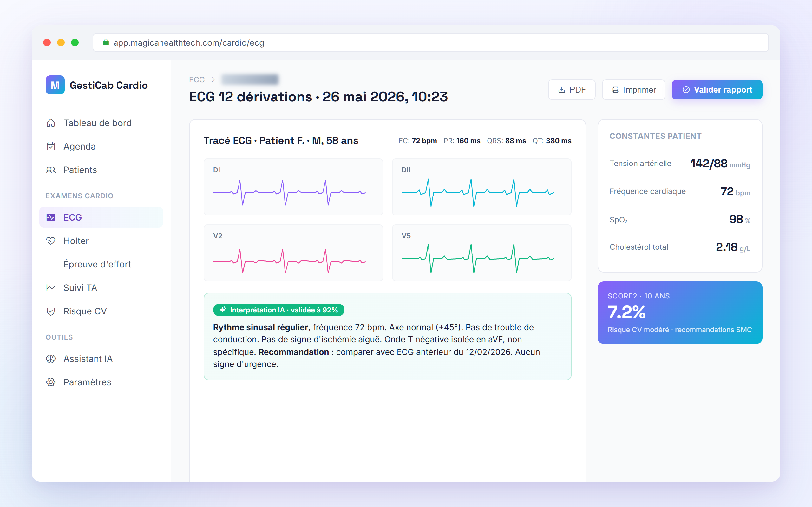Open the Agenda calendar icon
Image resolution: width=812 pixels, height=507 pixels.
pyautogui.click(x=51, y=146)
